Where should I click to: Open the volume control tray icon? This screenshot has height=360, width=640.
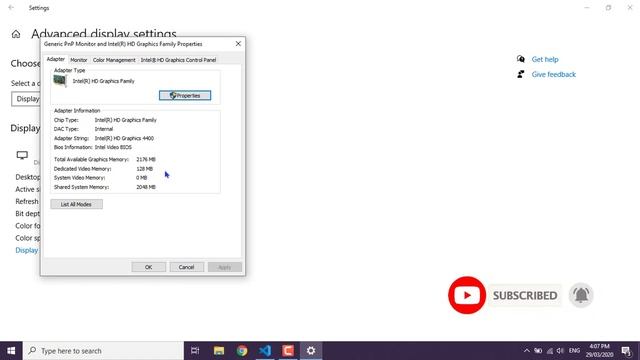coord(560,351)
